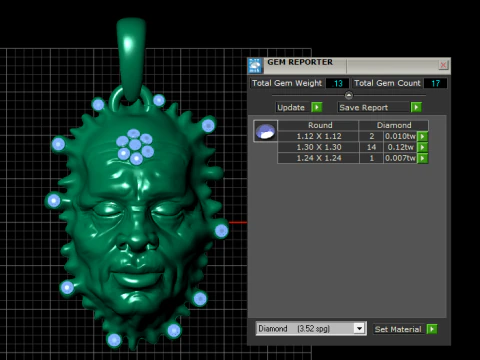Click the Update button label
This screenshot has width=480, height=360.
(291, 108)
